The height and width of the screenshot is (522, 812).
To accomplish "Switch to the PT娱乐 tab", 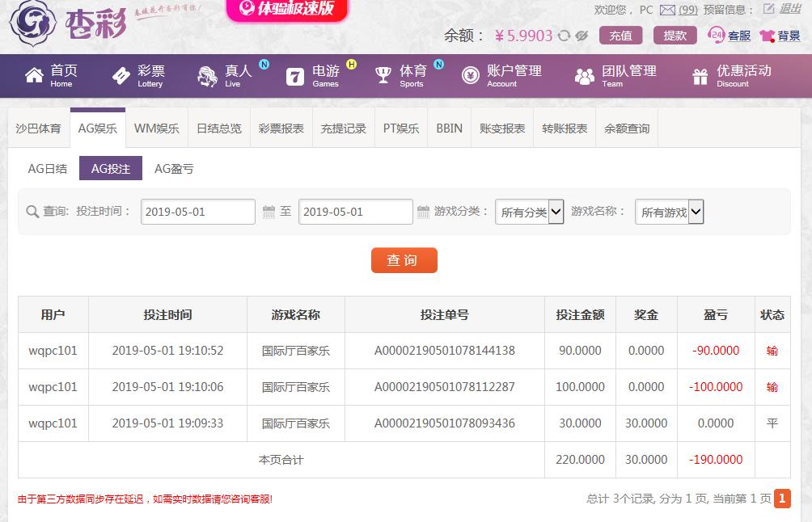I will [401, 128].
